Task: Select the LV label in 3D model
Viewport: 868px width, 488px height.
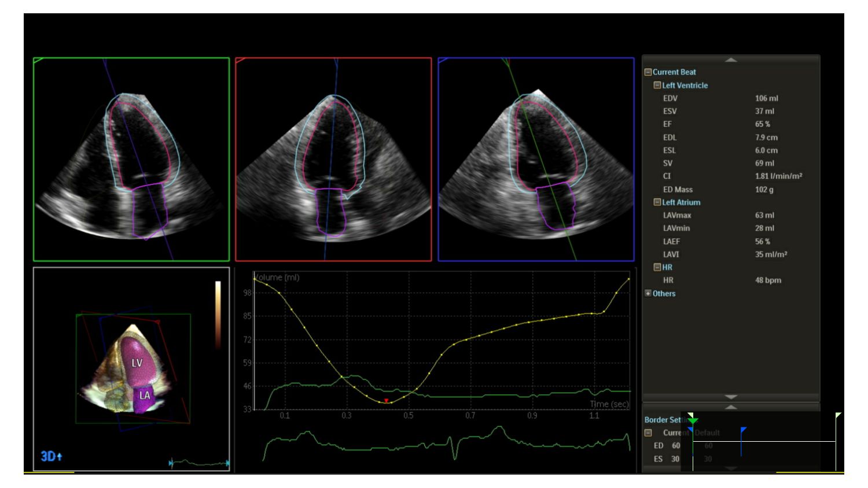Action: (137, 363)
